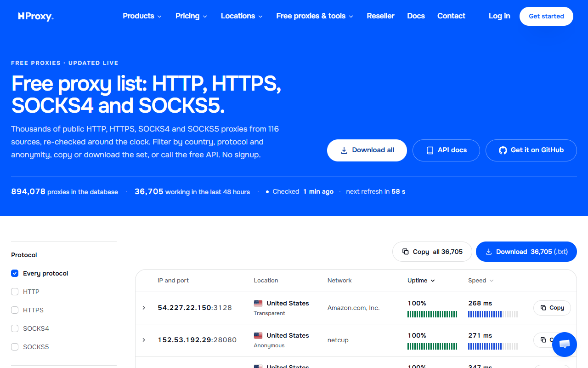Copy the 54.227.22.150:3128 proxy
Screen dimensions: 588x368
click(552, 308)
